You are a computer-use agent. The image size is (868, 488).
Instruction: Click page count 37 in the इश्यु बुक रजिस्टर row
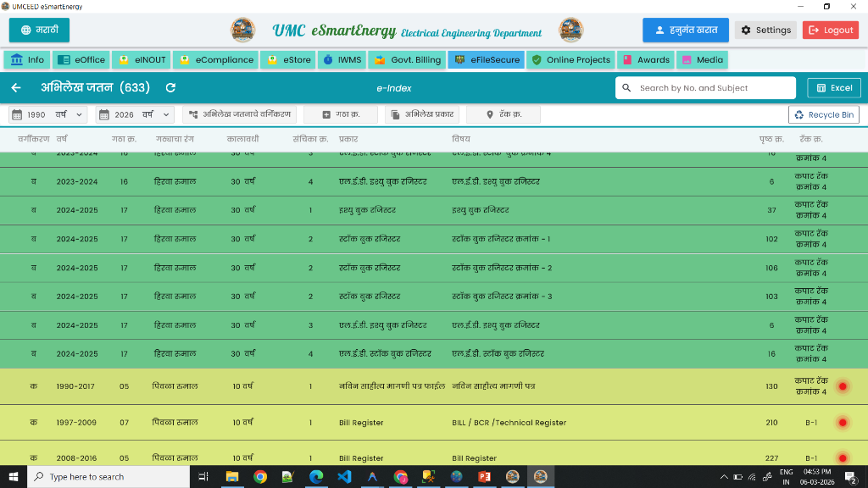771,210
